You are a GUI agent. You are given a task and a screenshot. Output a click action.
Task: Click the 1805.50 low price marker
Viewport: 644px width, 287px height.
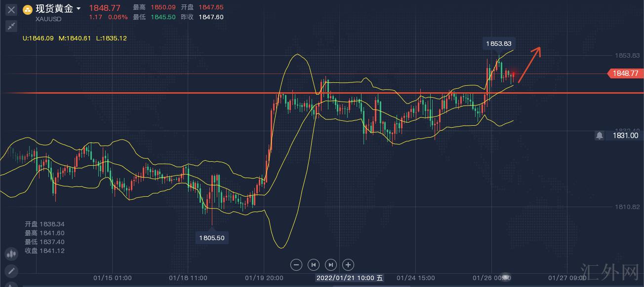(x=212, y=238)
